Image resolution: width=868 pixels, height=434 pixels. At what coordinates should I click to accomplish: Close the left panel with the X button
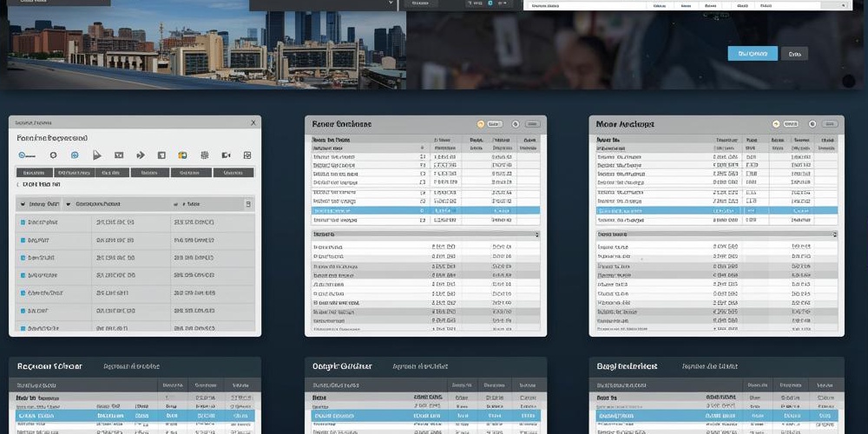click(x=253, y=123)
